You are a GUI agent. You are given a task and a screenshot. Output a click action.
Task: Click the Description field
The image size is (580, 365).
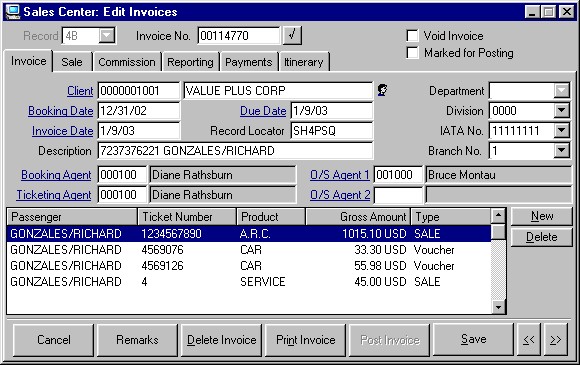click(236, 151)
